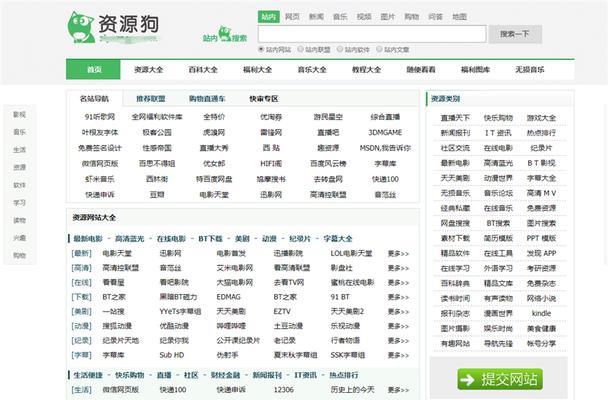Screen dimensions: 608x400
Task: Open the 91听歌网 link
Action: pyautogui.click(x=100, y=117)
